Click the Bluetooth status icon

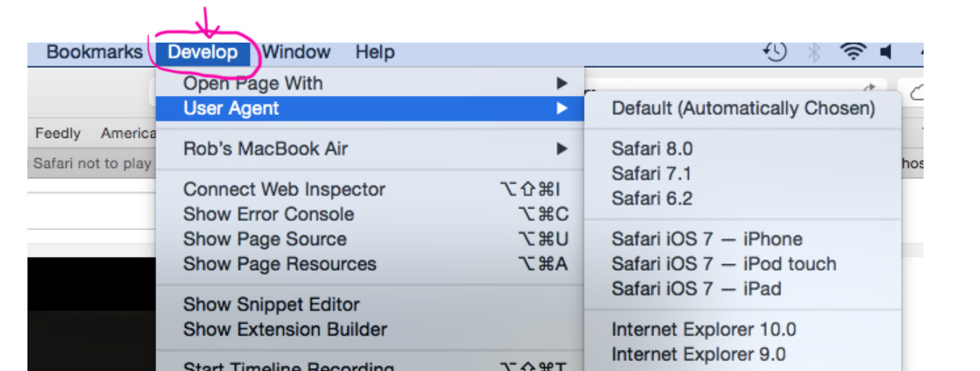point(814,52)
